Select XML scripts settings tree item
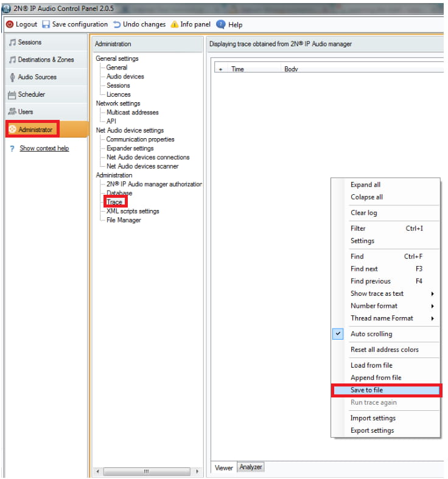 click(133, 211)
